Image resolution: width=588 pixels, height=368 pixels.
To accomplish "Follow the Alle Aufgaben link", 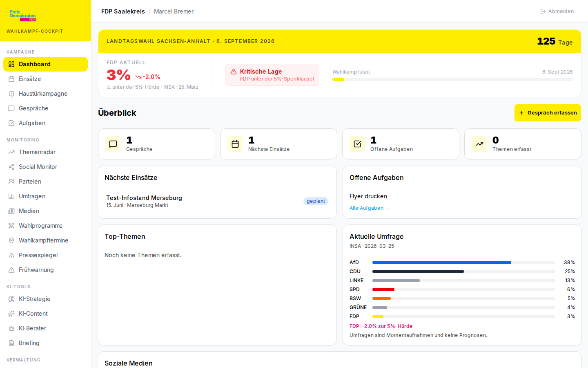I will (369, 208).
